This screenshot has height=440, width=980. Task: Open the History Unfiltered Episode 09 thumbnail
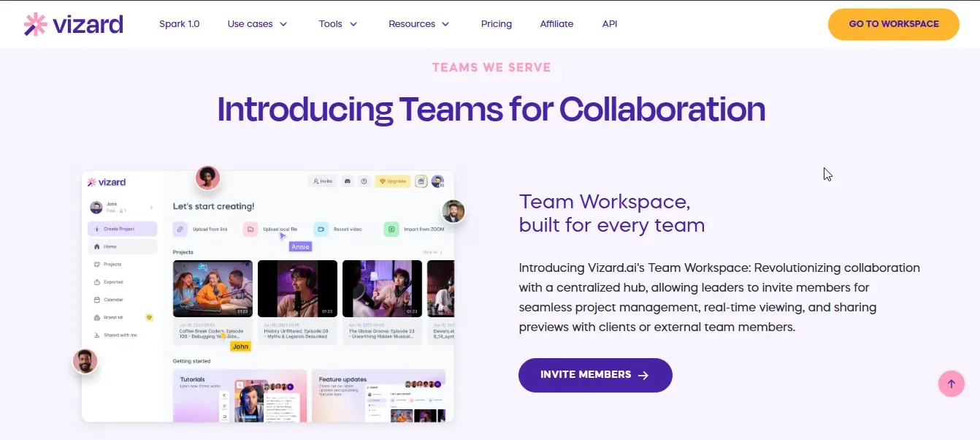[x=298, y=289]
